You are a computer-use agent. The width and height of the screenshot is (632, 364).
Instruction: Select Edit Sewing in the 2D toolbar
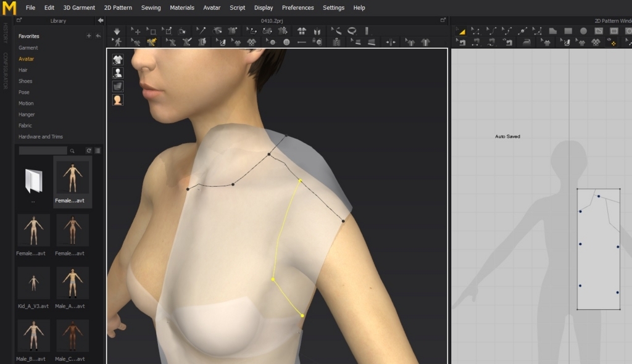(x=460, y=42)
